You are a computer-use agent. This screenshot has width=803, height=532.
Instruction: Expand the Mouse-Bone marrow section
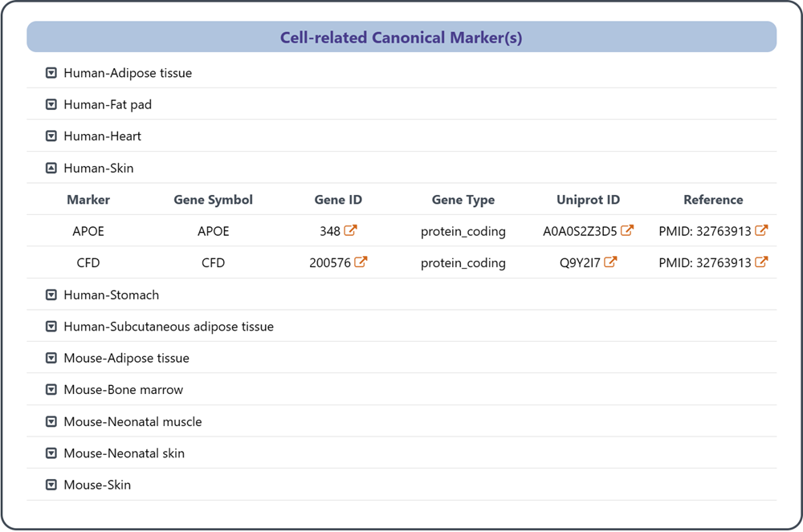(x=51, y=390)
